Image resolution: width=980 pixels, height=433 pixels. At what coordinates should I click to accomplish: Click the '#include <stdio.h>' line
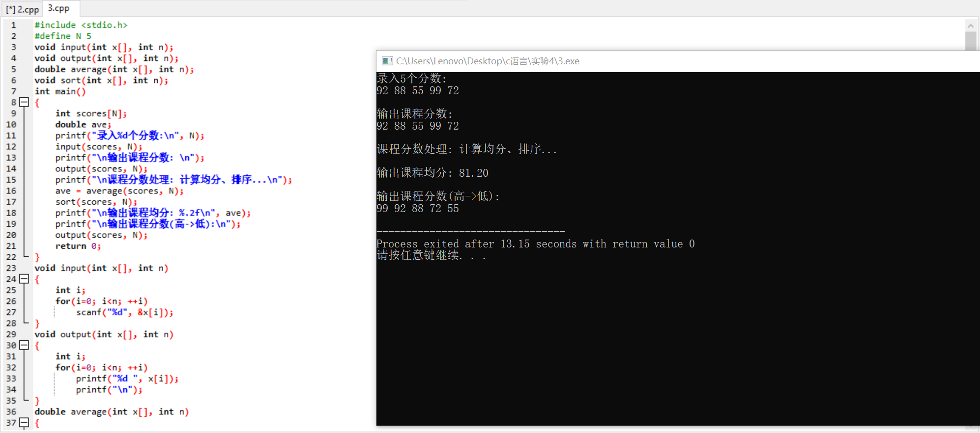[81, 25]
